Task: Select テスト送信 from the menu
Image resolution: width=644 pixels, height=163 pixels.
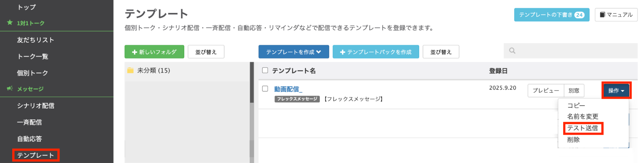Action: (582, 128)
